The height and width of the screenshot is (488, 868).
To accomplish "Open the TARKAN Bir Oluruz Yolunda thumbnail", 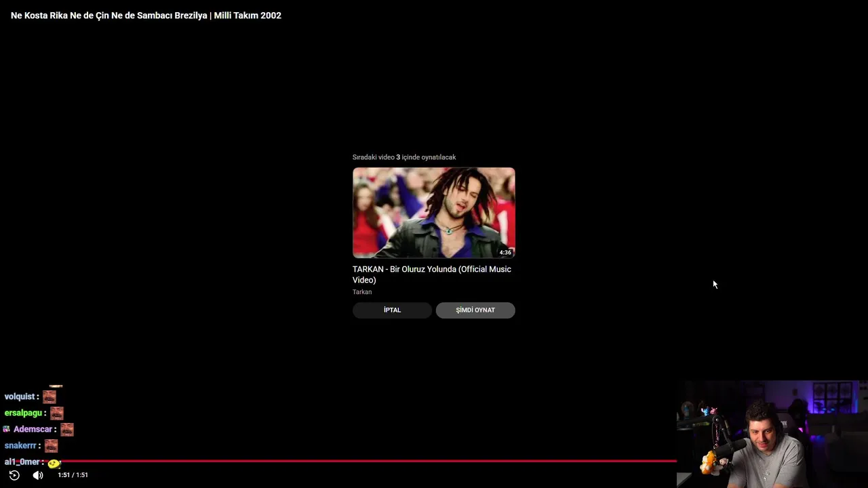I will point(434,213).
